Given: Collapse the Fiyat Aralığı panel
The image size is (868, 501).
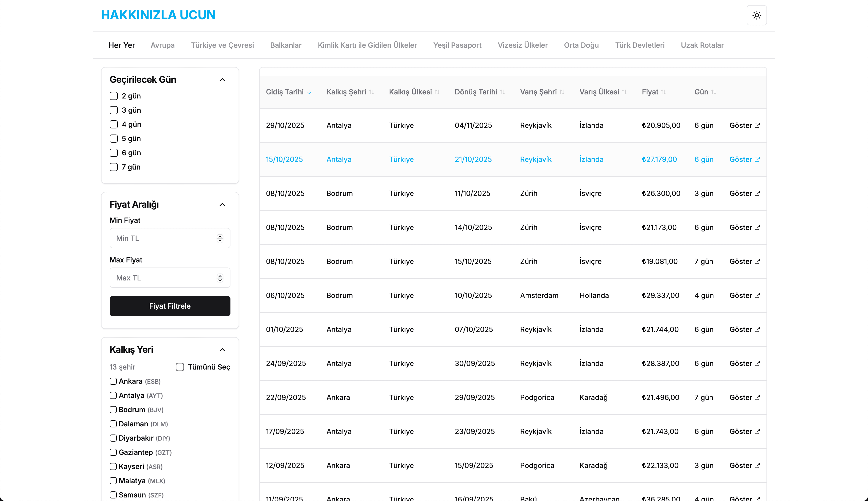Looking at the screenshot, I should 222,205.
